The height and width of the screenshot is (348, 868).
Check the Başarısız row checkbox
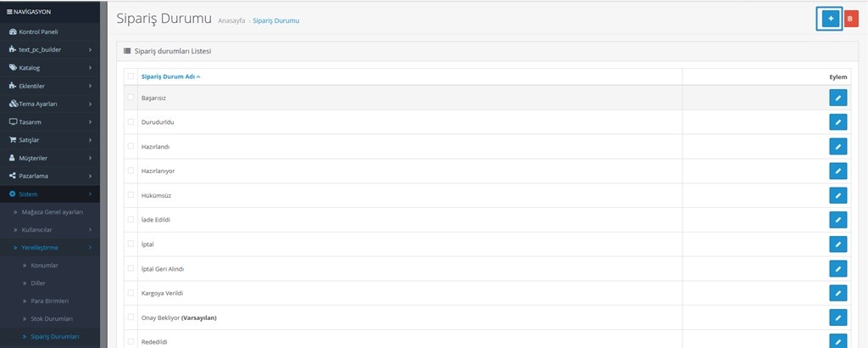(x=131, y=98)
